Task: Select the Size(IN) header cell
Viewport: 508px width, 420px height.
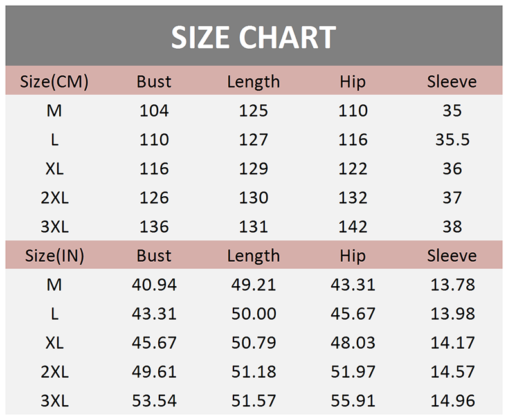Action: point(54,255)
